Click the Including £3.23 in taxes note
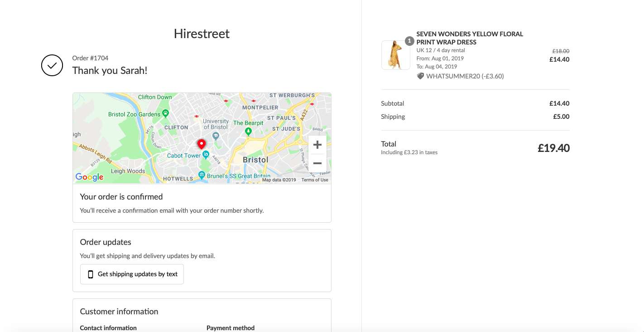 (409, 152)
